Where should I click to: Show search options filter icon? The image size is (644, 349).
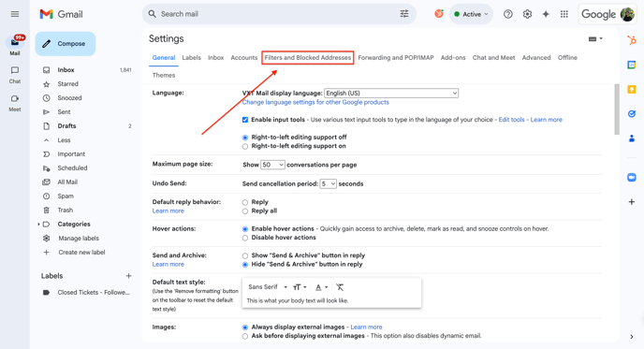click(404, 14)
